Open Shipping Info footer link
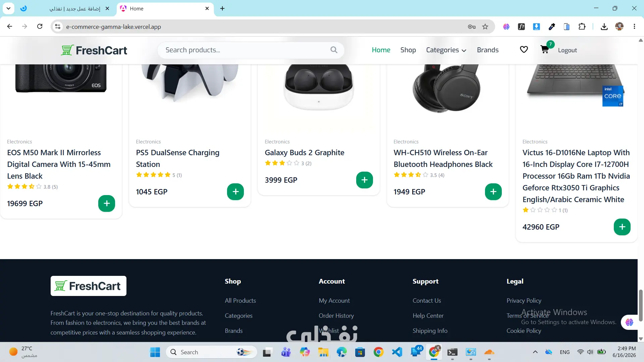The width and height of the screenshot is (644, 362). (430, 331)
